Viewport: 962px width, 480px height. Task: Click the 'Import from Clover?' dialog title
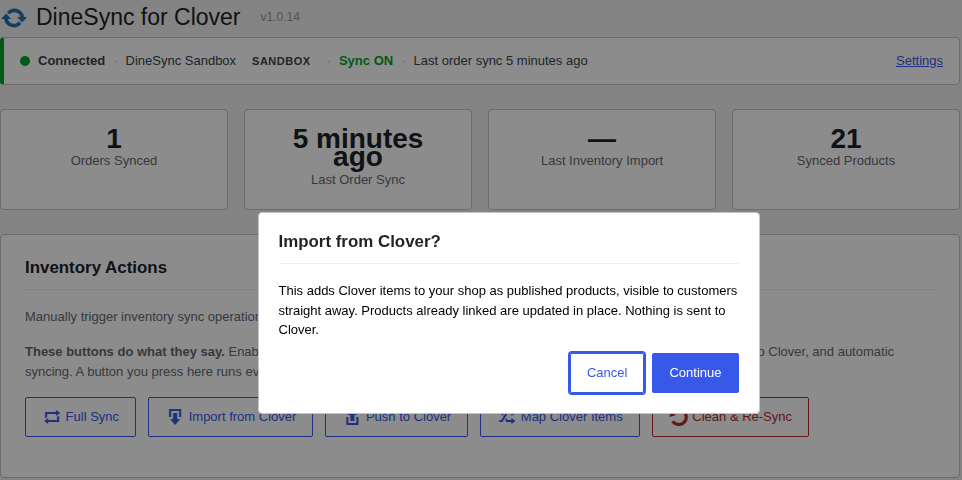coord(360,241)
